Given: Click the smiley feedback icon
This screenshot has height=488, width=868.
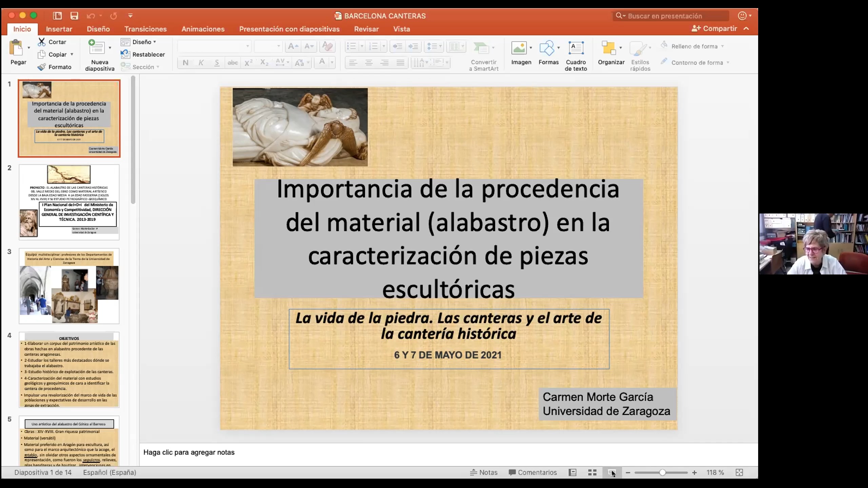Looking at the screenshot, I should pyautogui.click(x=742, y=16).
